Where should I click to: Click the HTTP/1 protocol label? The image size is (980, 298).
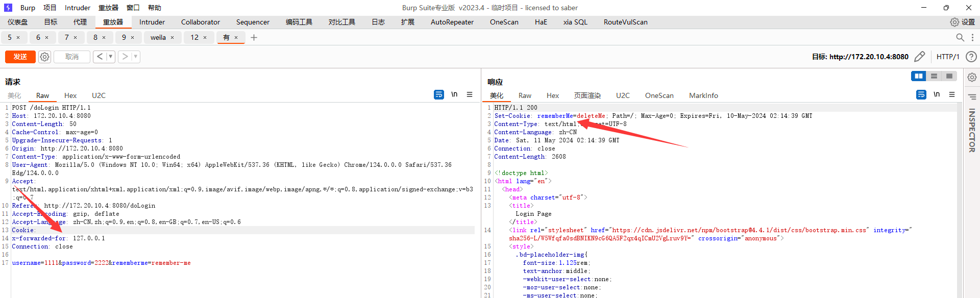(x=948, y=57)
